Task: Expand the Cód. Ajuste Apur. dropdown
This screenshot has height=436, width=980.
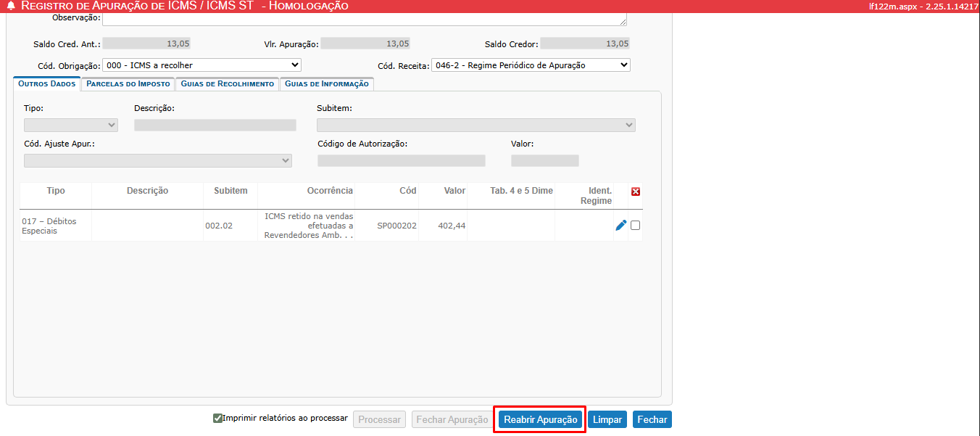Action: tap(157, 160)
